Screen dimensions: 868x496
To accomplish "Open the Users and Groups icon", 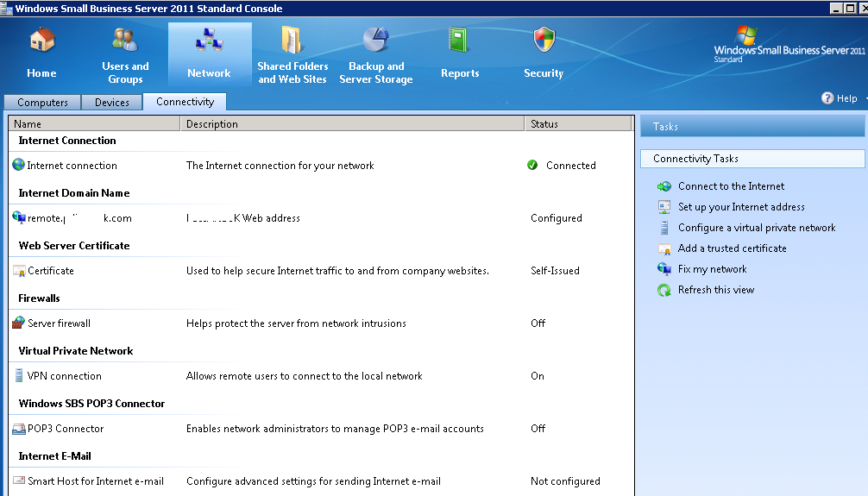I will pos(125,40).
